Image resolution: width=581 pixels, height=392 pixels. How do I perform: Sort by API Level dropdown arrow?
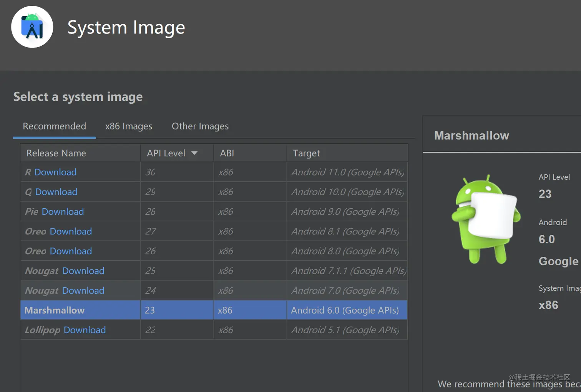point(194,153)
